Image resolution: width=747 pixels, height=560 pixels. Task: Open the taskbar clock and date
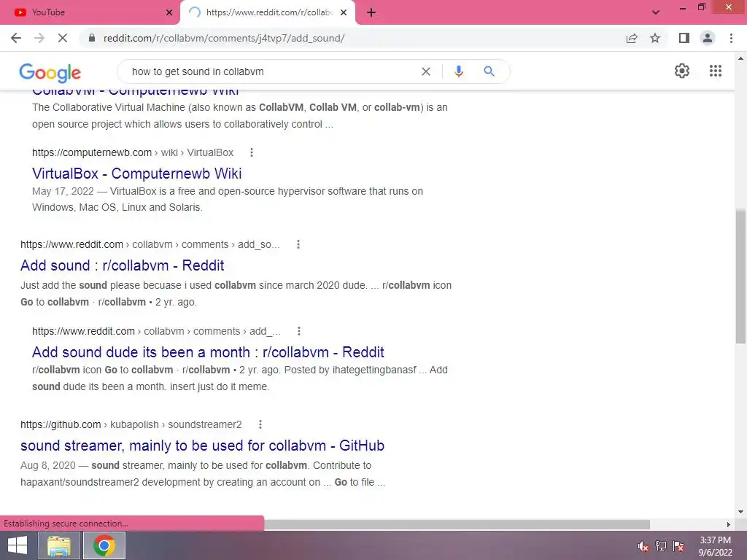pyautogui.click(x=715, y=546)
